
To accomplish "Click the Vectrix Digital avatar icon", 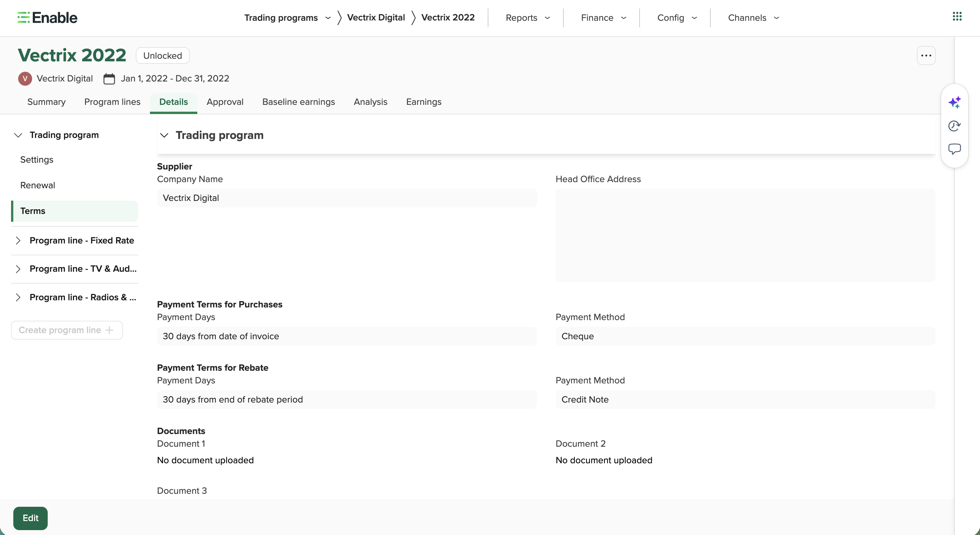I will coord(25,78).
